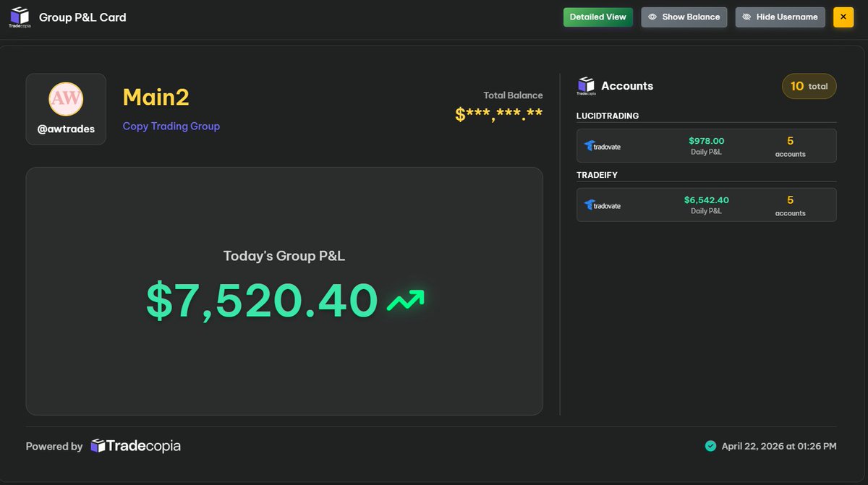Click the $7,520.40 group P&L value
Viewport: 868px width, 485px height.
click(263, 301)
